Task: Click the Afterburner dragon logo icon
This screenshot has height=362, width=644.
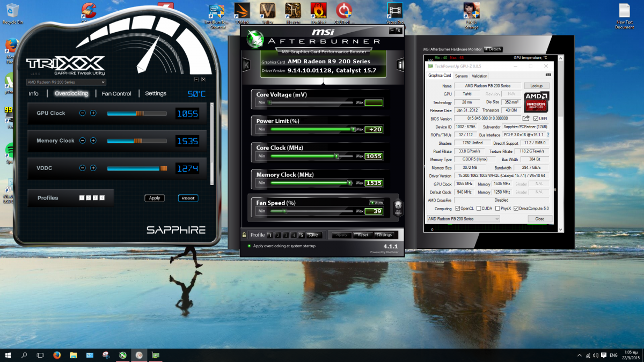Action: (x=254, y=39)
